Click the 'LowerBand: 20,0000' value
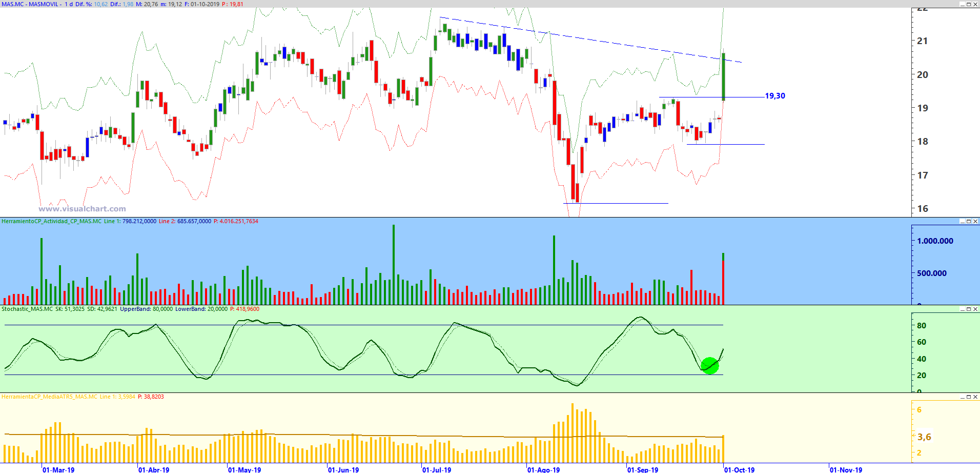Screen dimensions: 980x473 201,309
